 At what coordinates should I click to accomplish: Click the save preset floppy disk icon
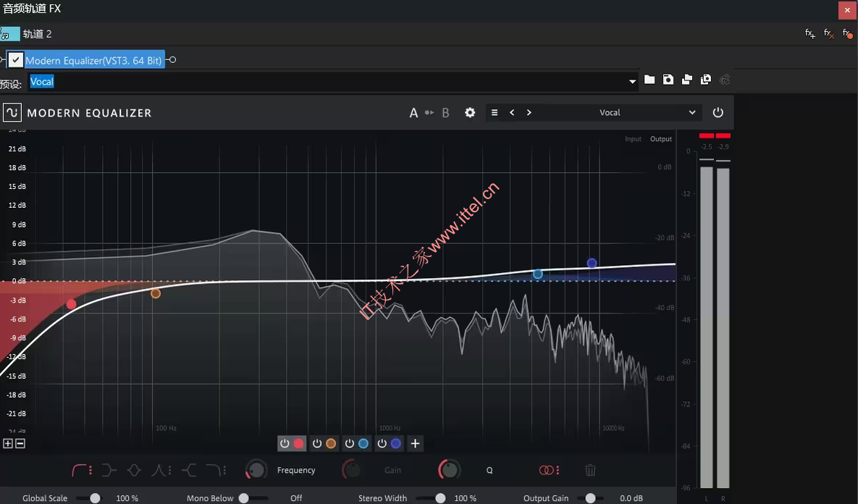coord(668,80)
